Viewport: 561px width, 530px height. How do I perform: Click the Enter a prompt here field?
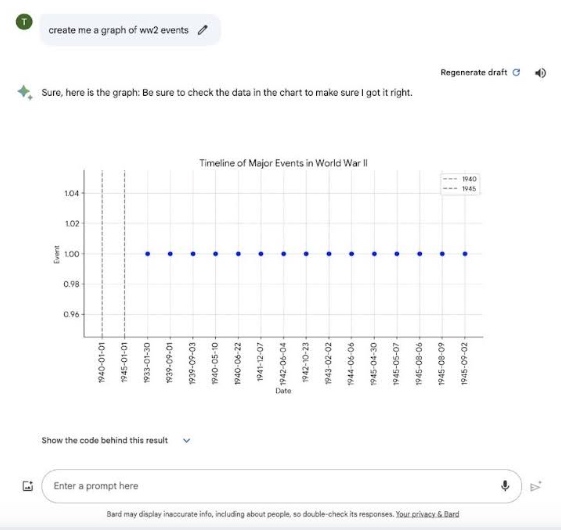coord(281,486)
